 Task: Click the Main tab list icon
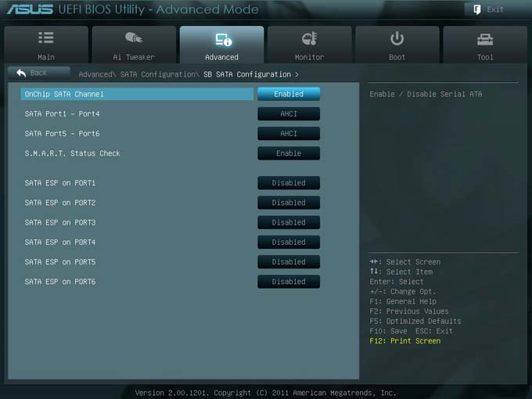46,38
